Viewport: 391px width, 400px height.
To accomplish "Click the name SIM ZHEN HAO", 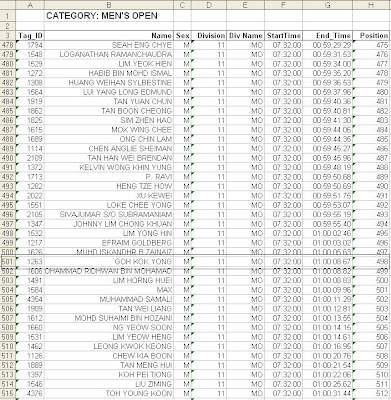I will tap(146, 120).
